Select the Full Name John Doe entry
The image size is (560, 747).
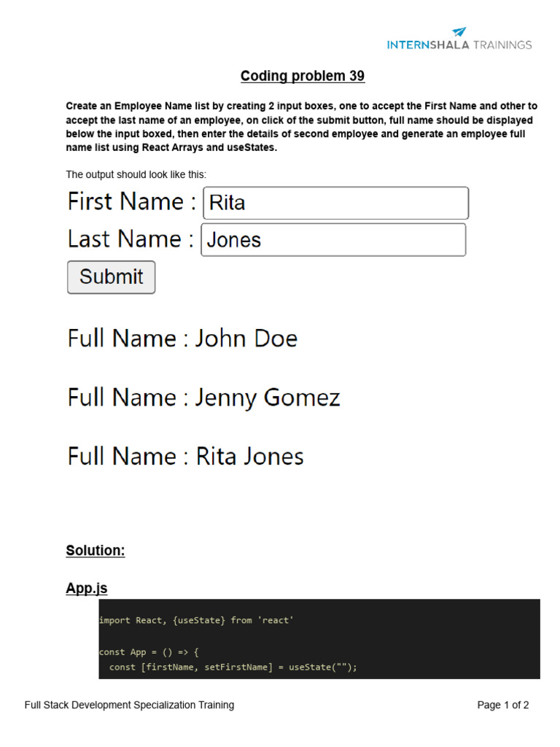point(182,338)
